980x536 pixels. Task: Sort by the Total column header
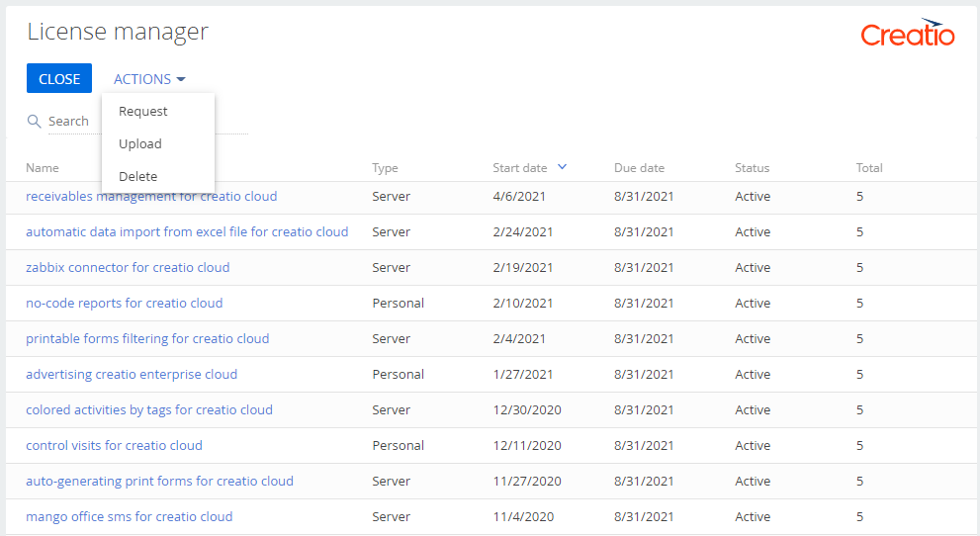pyautogui.click(x=869, y=167)
